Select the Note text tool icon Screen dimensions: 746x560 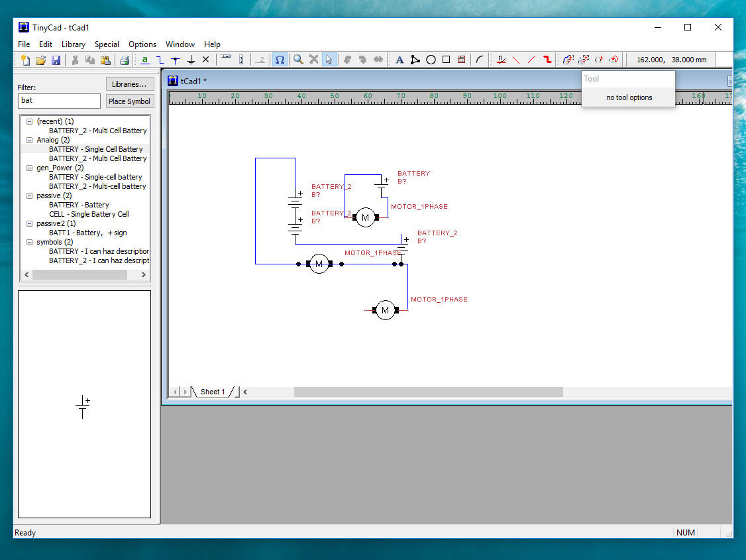[462, 60]
